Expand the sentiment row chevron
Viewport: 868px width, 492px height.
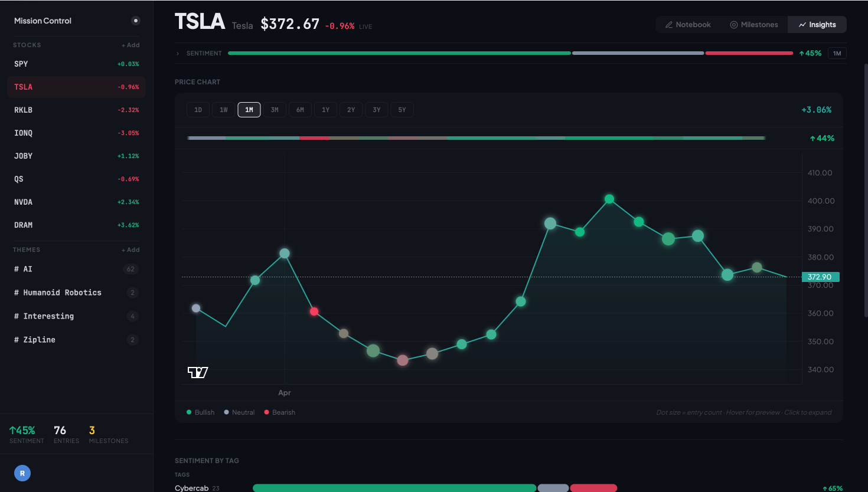point(178,53)
